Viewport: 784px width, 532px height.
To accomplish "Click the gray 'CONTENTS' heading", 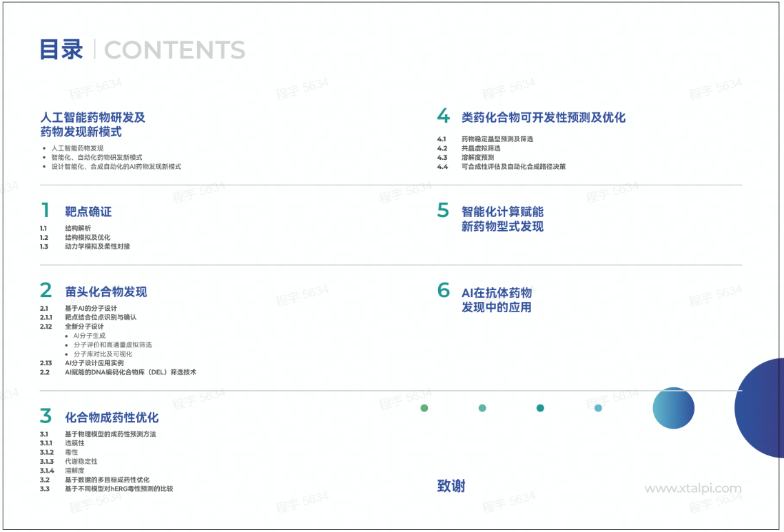I will click(174, 50).
